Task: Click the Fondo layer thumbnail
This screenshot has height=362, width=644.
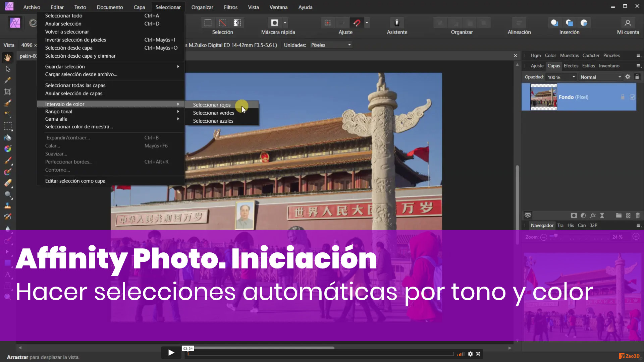Action: (x=543, y=97)
